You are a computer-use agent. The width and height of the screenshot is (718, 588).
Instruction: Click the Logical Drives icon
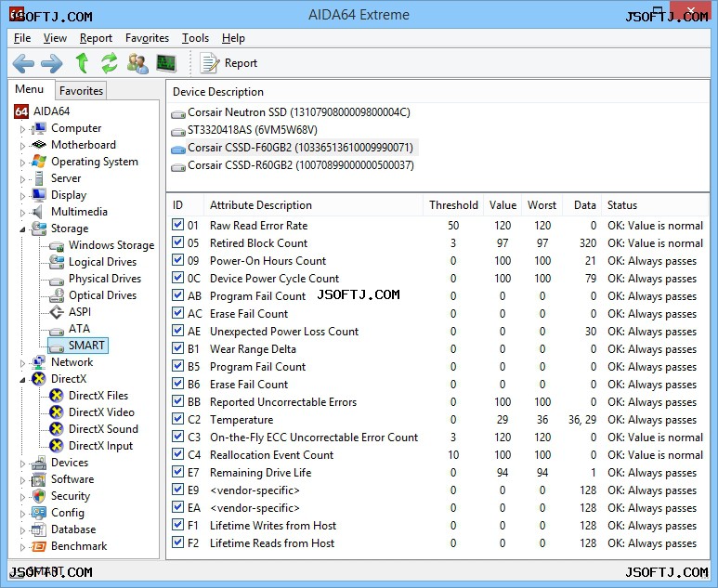57,262
